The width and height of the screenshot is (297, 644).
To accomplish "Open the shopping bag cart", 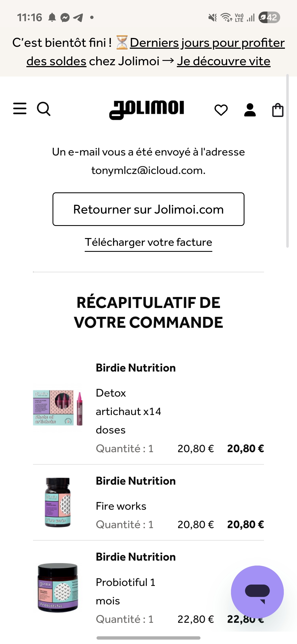I will click(x=278, y=110).
